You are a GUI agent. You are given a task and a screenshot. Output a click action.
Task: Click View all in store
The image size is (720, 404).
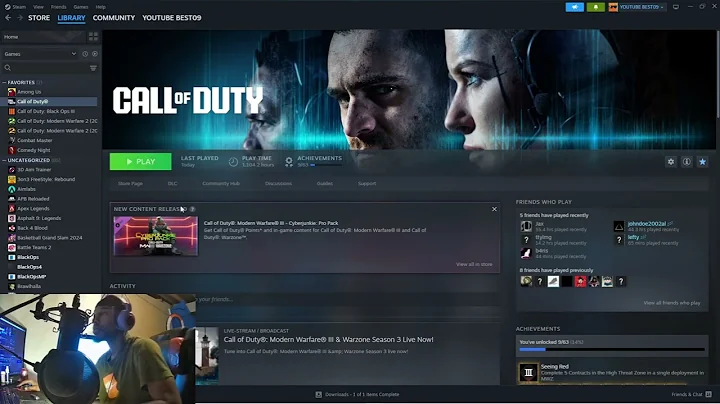[x=474, y=264]
